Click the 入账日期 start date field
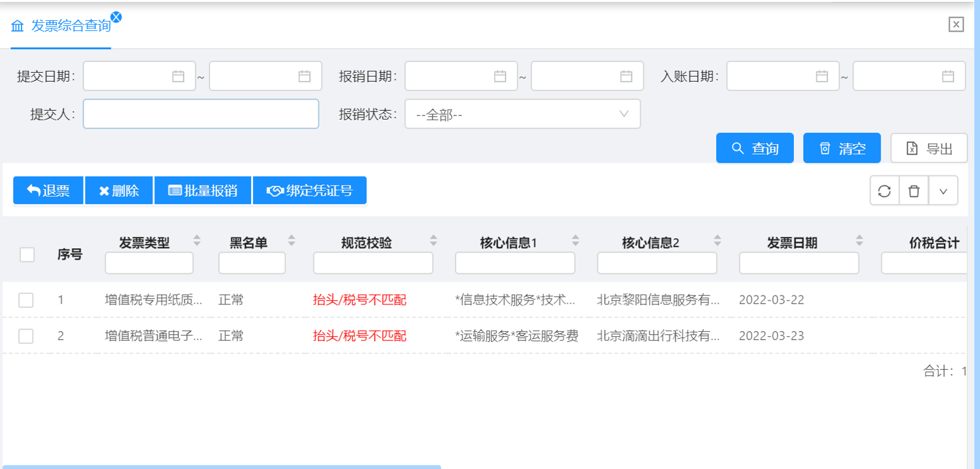980x469 pixels. pyautogui.click(x=783, y=76)
